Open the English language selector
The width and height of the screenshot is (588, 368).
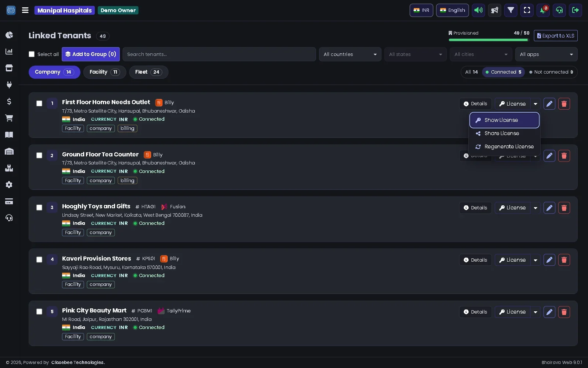(x=452, y=10)
